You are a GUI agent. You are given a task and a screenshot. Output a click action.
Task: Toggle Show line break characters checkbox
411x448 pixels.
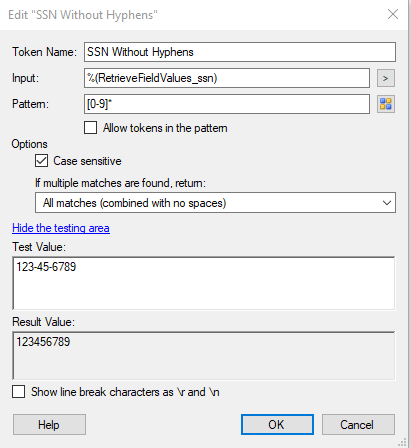[19, 392]
